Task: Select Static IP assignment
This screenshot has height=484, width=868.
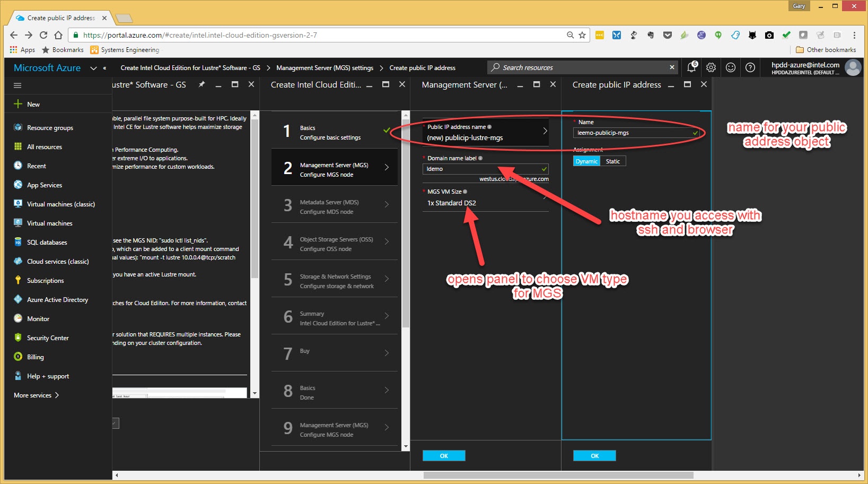Action: pos(613,161)
